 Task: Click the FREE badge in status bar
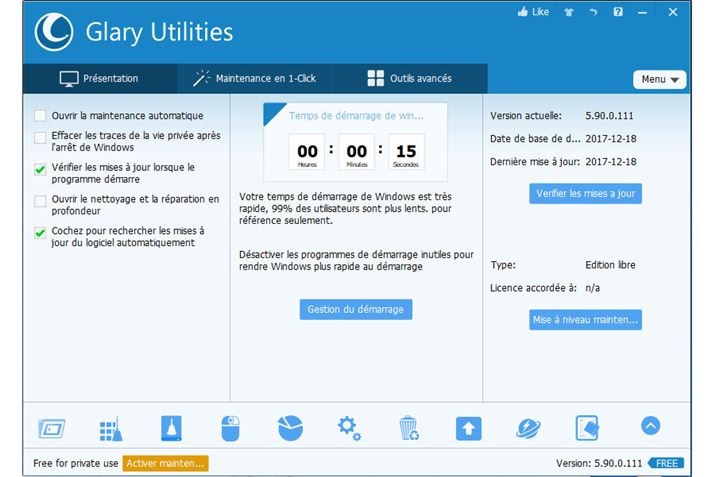pos(666,463)
